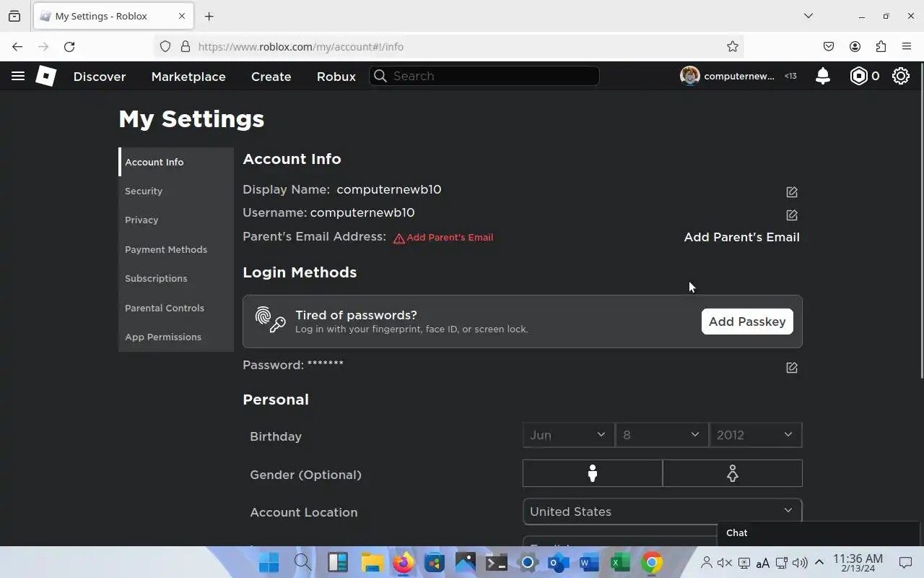The width and height of the screenshot is (924, 578).
Task: Open the Chat panel
Action: (x=820, y=532)
